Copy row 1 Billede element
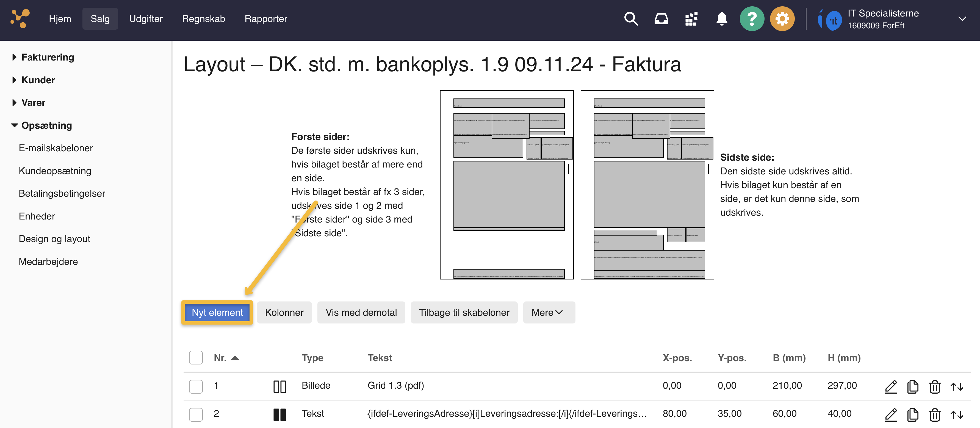 click(x=913, y=386)
